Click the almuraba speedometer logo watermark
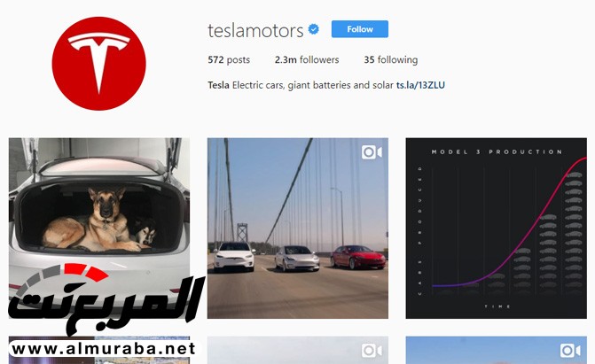The width and height of the screenshot is (595, 364). click(x=105, y=298)
